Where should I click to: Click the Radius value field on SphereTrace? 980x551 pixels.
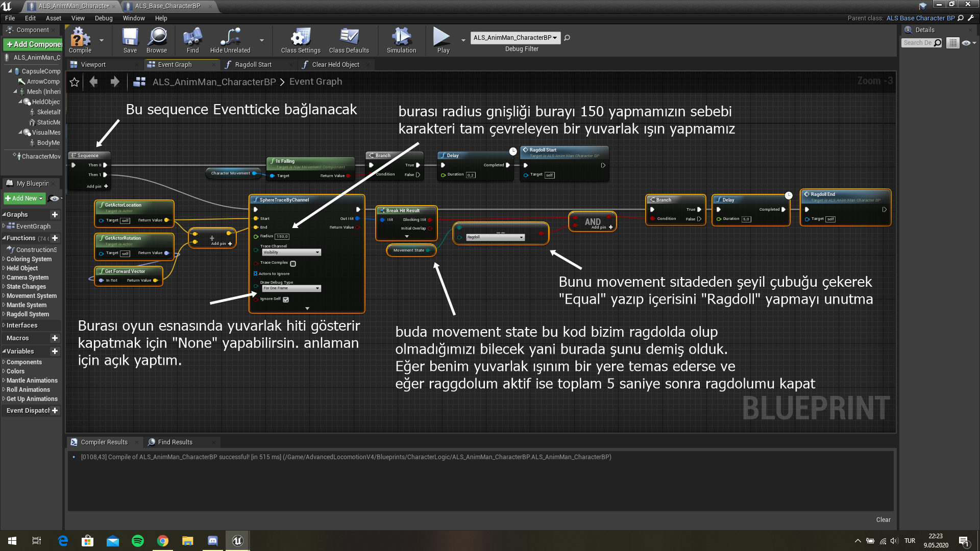pos(282,237)
